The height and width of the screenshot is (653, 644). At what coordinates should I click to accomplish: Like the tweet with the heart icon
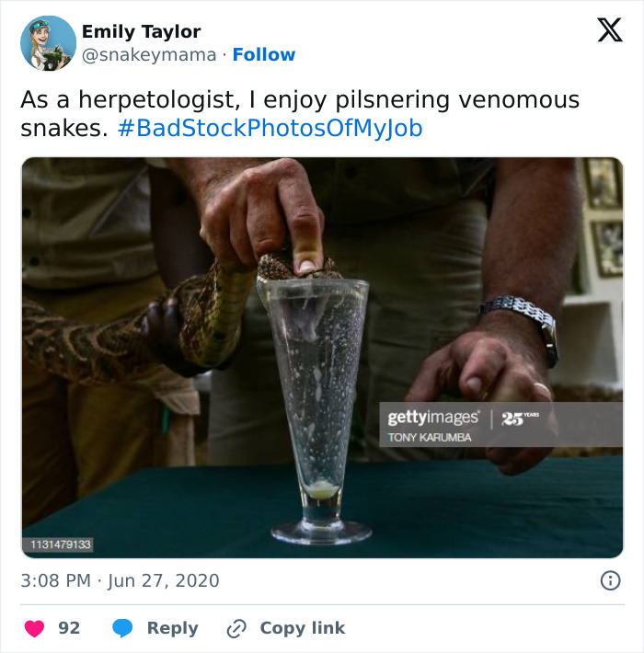[x=34, y=628]
